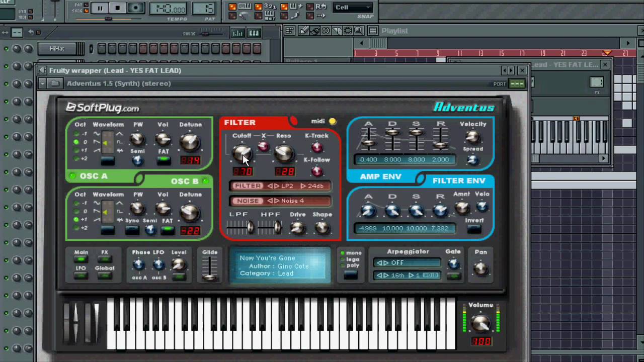This screenshot has height=362, width=644.
Task: Select OSC B octave +2 LED
Action: (76, 228)
